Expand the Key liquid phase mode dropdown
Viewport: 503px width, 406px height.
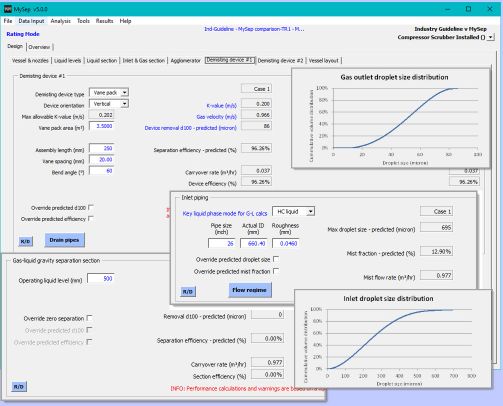click(x=310, y=211)
